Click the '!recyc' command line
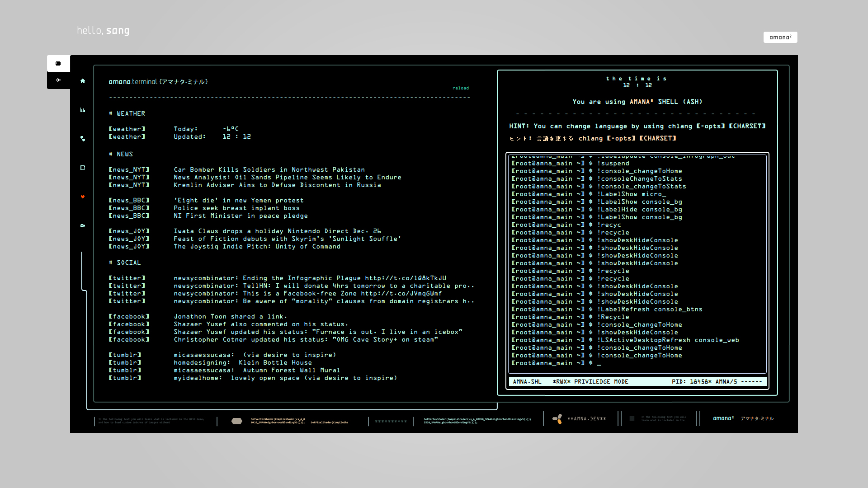Viewport: 868px width, 488px height. pyautogui.click(x=566, y=225)
